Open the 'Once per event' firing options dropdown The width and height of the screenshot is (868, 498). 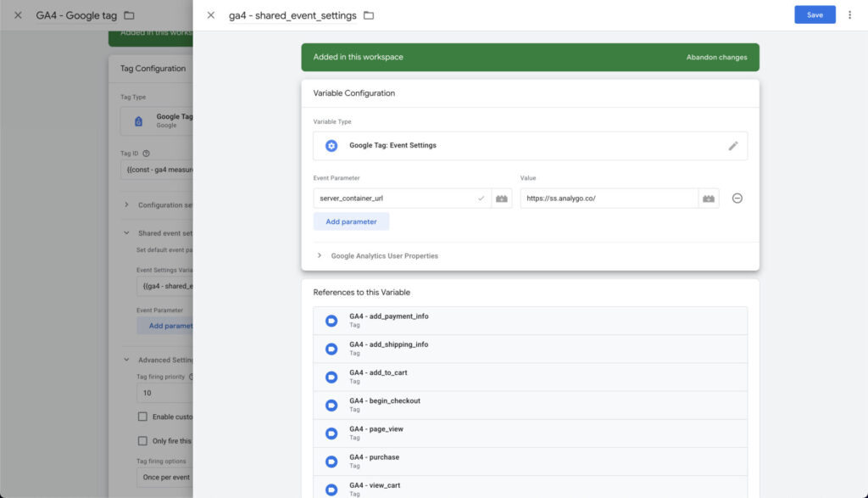164,478
